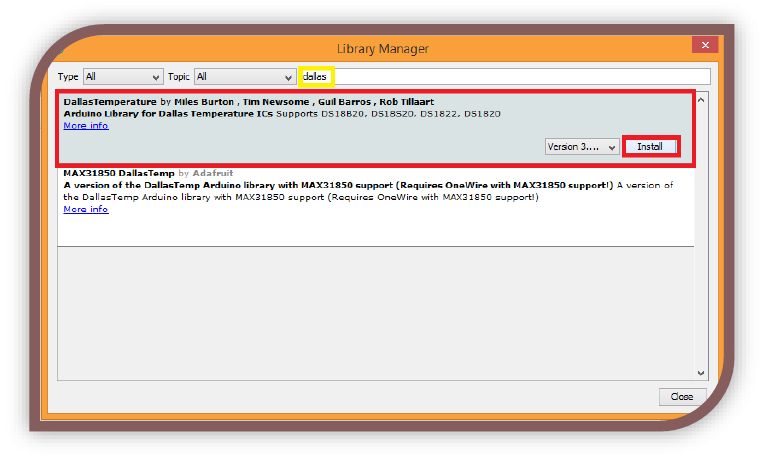
Task: Click the search field containing dallas
Action: tap(505, 77)
